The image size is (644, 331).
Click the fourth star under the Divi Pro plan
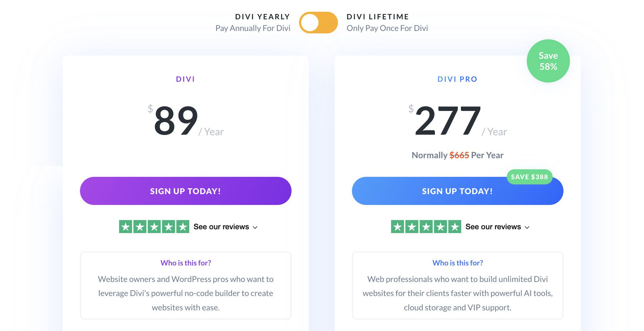(441, 226)
